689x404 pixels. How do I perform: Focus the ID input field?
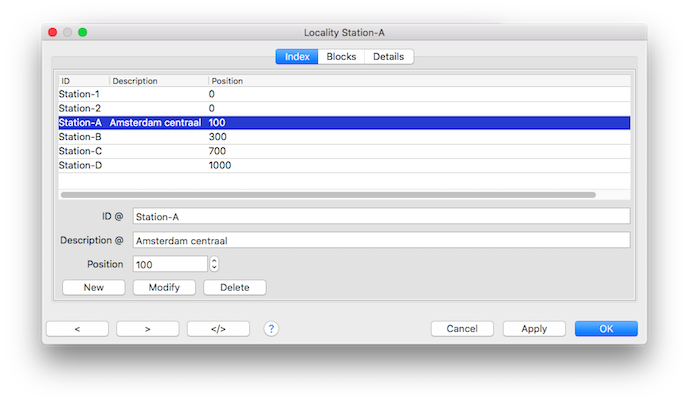(380, 216)
